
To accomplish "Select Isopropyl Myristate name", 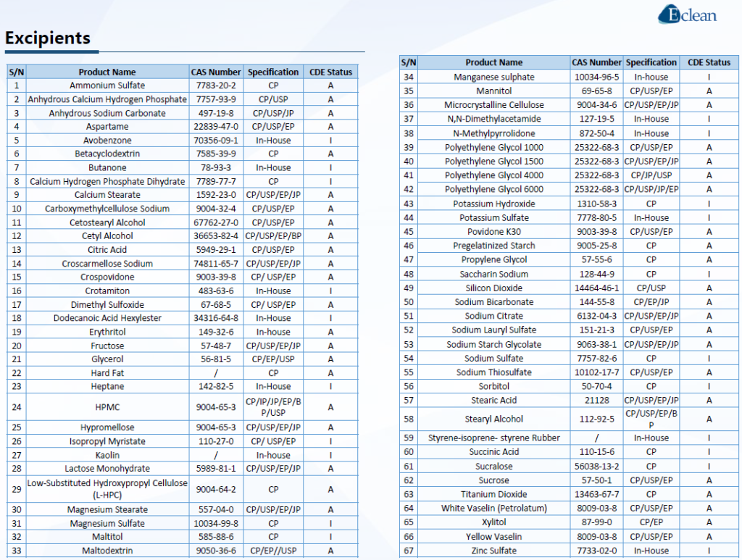I will [107, 442].
